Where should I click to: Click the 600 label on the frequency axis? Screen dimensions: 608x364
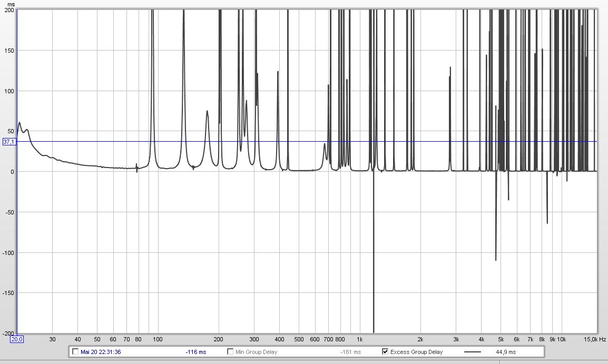[x=315, y=339]
